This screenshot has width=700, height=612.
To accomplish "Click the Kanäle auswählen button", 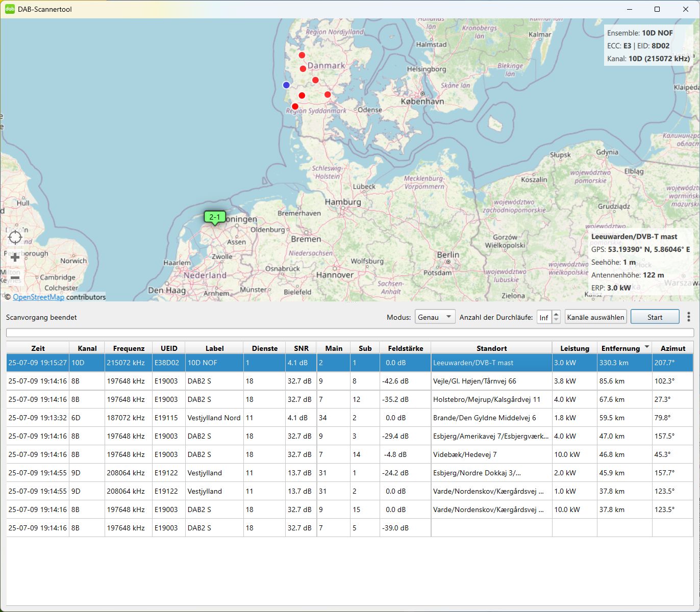I will [x=595, y=317].
